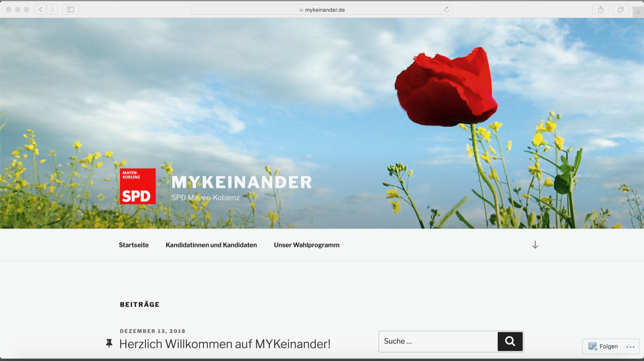Click the lock icon in address bar
Viewport: 644px width, 361px height.
point(301,10)
